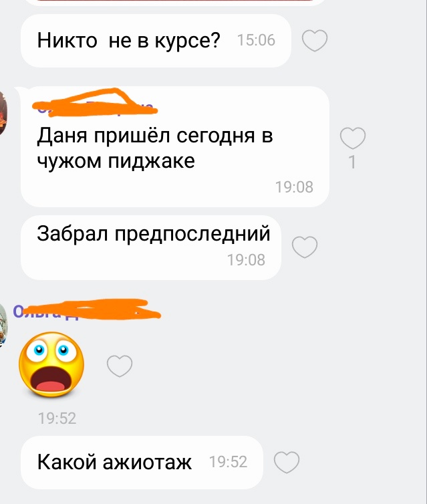Like the "Забрал предпоследний" message
This screenshot has height=504, width=427.
point(305,247)
